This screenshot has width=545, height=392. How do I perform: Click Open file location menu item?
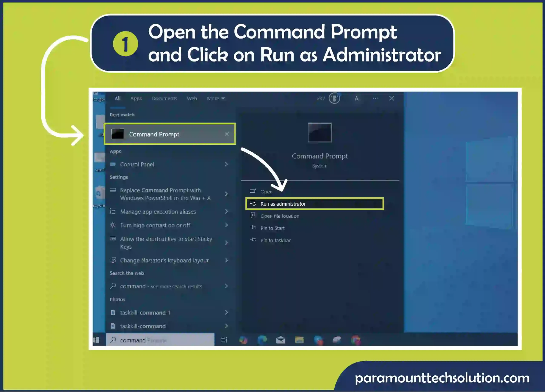[x=280, y=216]
